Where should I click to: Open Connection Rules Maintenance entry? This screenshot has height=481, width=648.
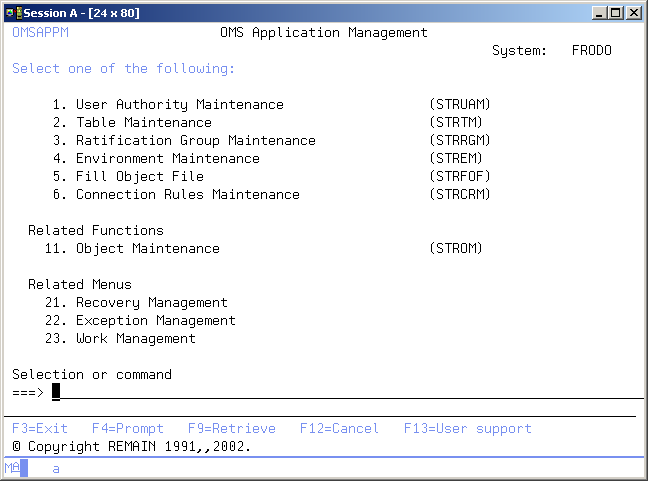pyautogui.click(x=187, y=195)
